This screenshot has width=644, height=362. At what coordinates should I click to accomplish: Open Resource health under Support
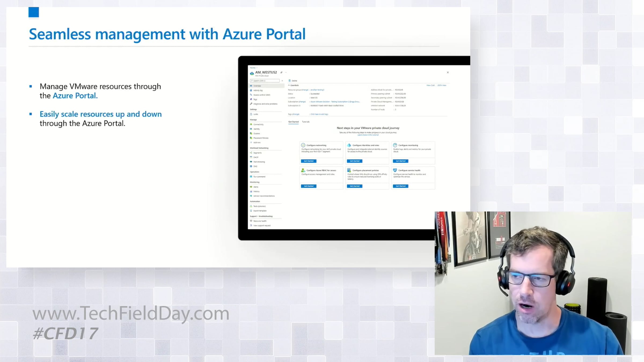pyautogui.click(x=260, y=221)
